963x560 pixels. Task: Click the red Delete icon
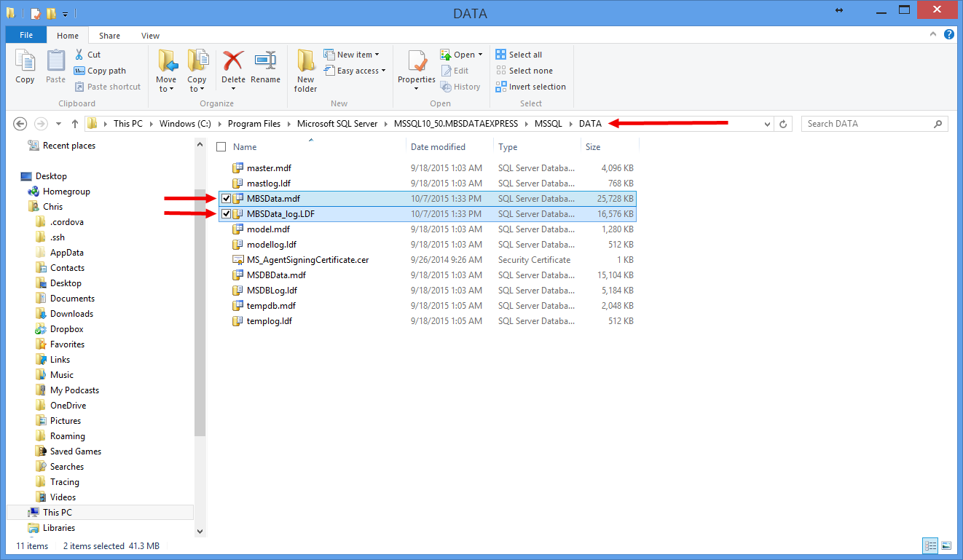[x=233, y=61]
